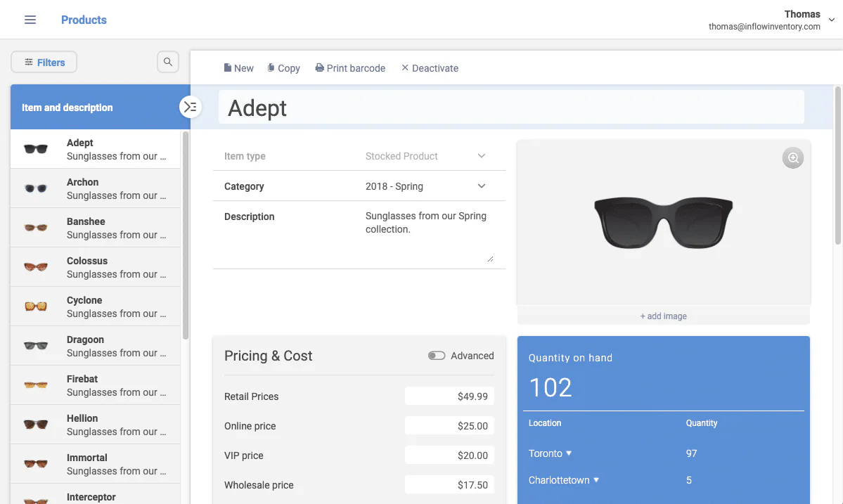Zoom the product image with magnifier

click(792, 158)
